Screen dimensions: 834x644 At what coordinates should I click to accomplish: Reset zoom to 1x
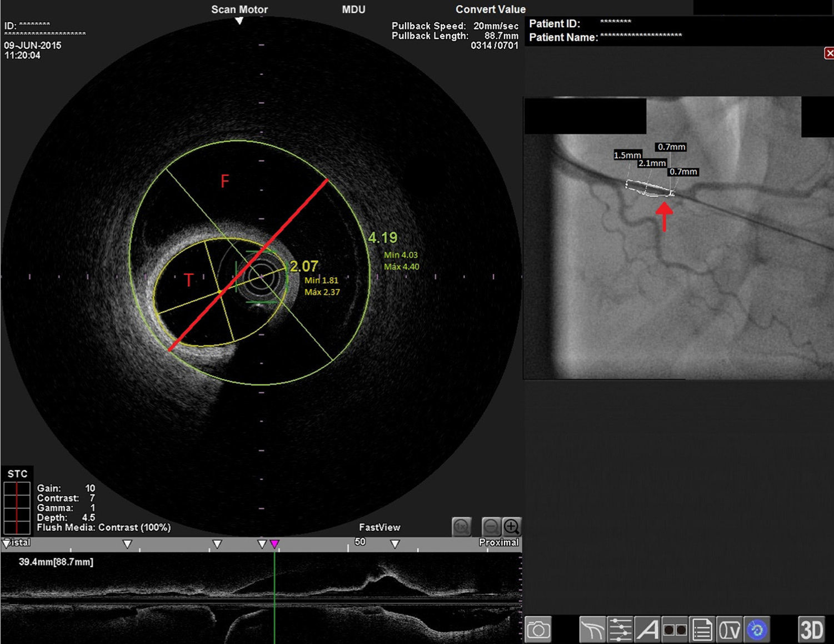pos(462,526)
